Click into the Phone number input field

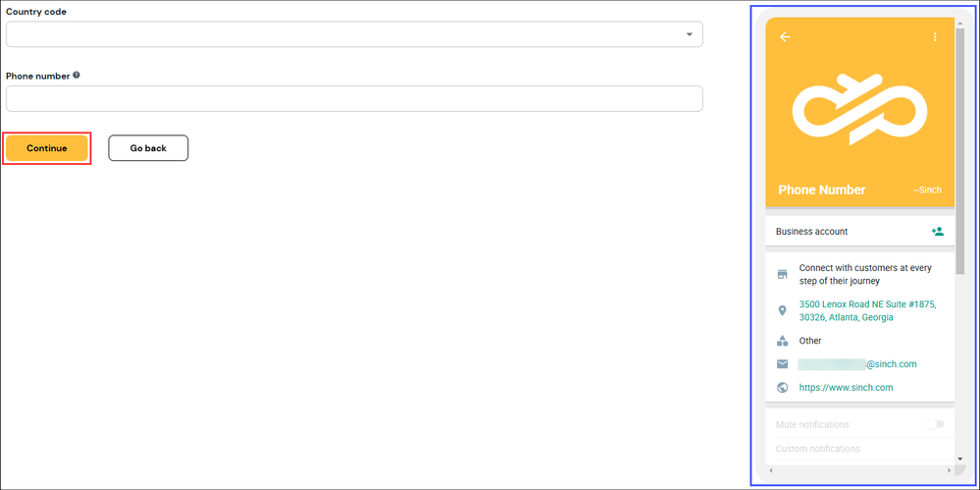click(354, 99)
